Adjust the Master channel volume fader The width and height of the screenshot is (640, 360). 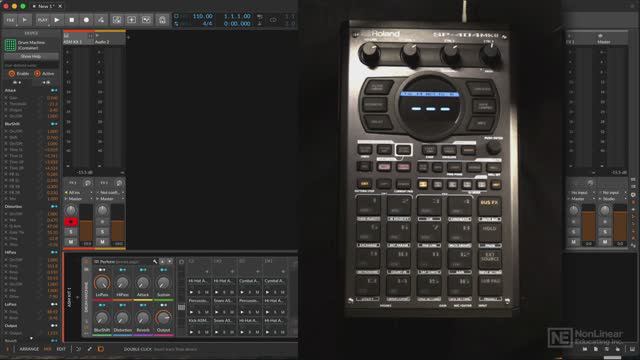tap(620, 223)
